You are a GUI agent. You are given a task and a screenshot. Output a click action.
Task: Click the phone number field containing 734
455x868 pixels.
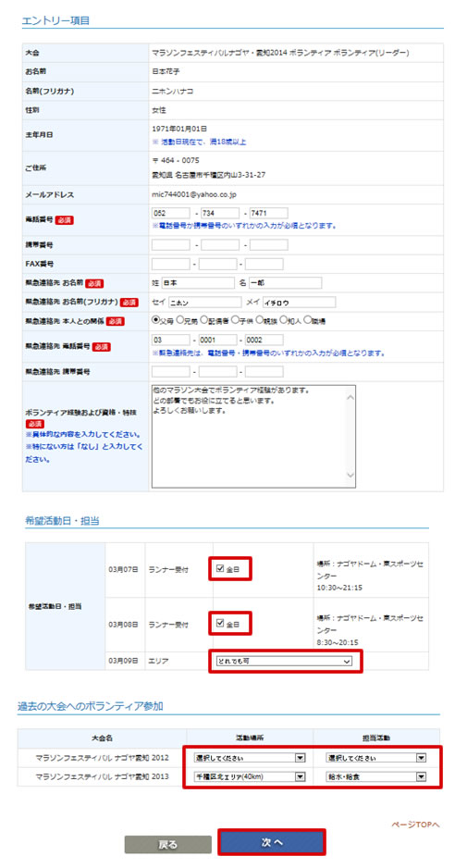click(220, 214)
